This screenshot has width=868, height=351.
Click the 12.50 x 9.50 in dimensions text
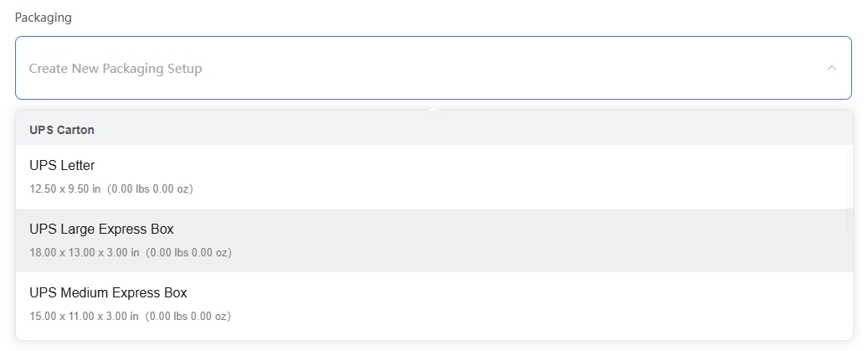(x=64, y=188)
